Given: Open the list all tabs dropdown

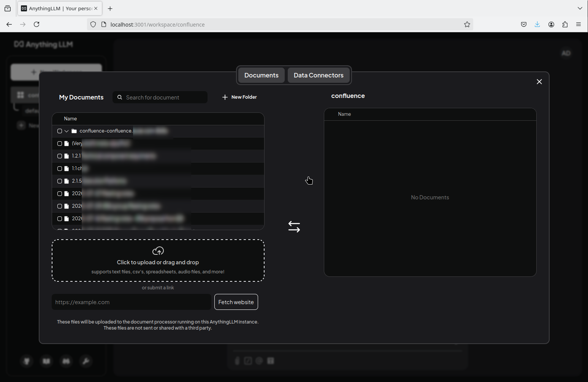Looking at the screenshot, I should pos(580,8).
